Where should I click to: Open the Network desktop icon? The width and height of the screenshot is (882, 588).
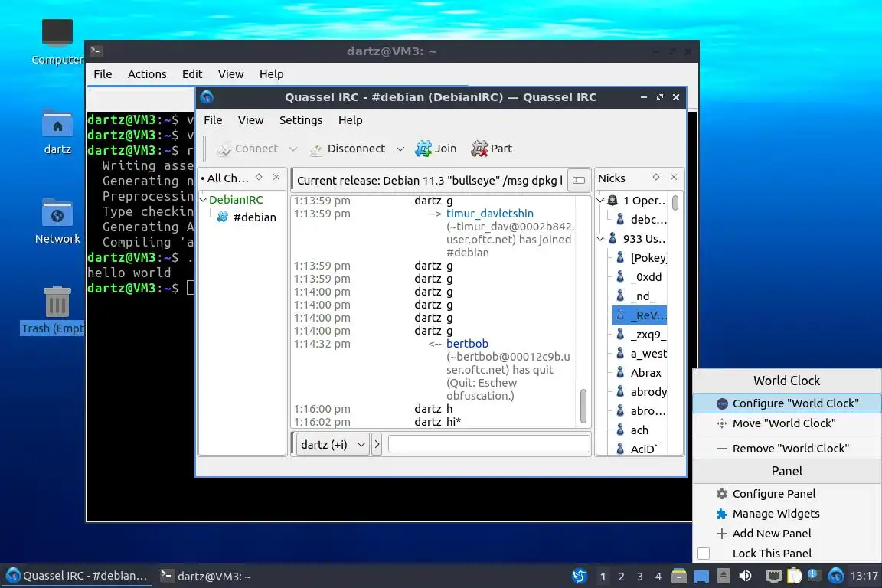57,222
